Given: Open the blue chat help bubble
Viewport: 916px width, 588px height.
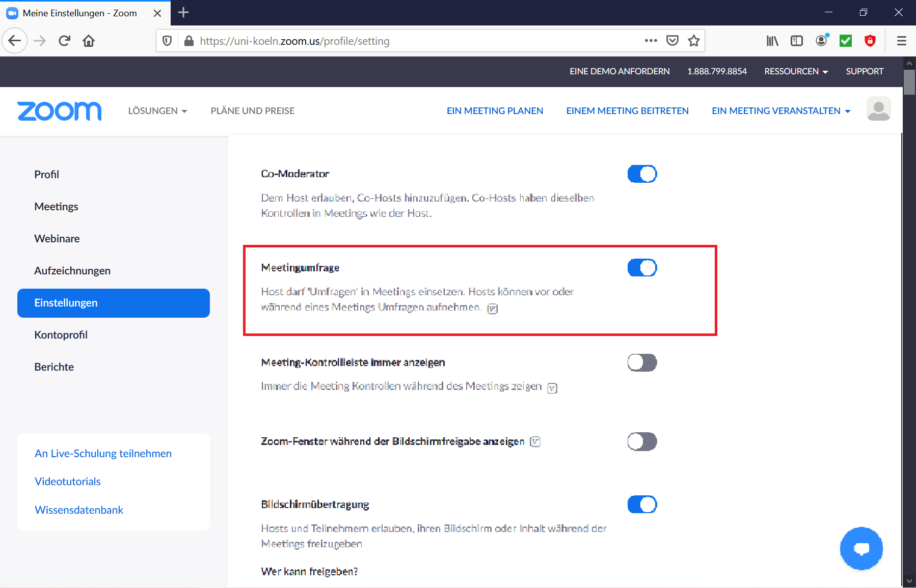Looking at the screenshot, I should click(x=861, y=548).
